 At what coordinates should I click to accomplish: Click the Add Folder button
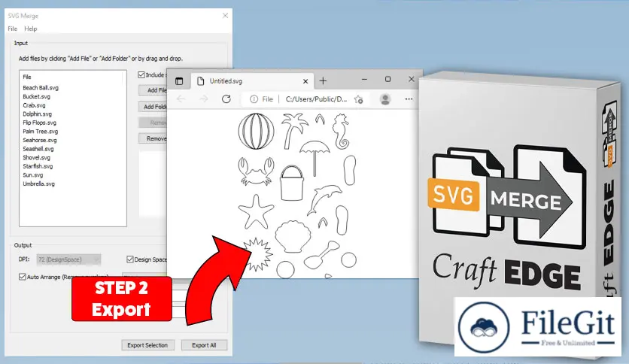tap(153, 107)
